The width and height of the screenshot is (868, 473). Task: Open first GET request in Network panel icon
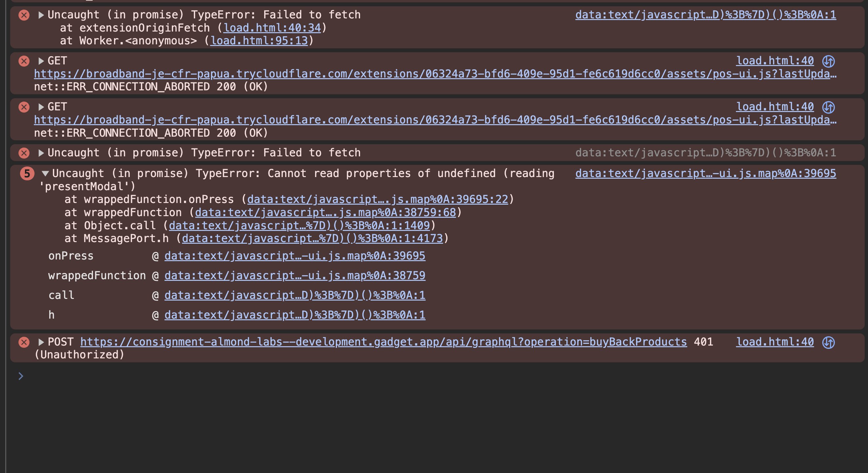(829, 61)
